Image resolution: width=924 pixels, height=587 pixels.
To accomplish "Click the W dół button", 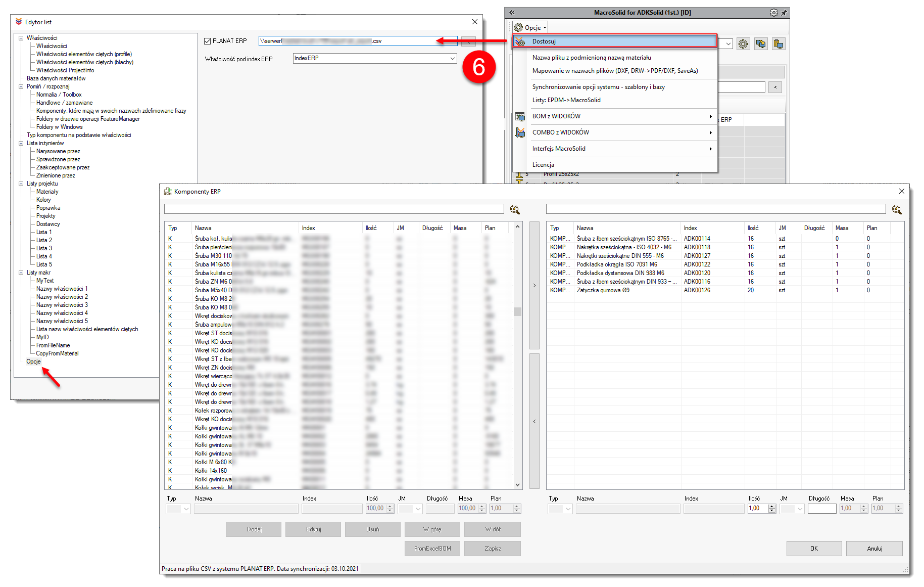I will click(x=493, y=529).
